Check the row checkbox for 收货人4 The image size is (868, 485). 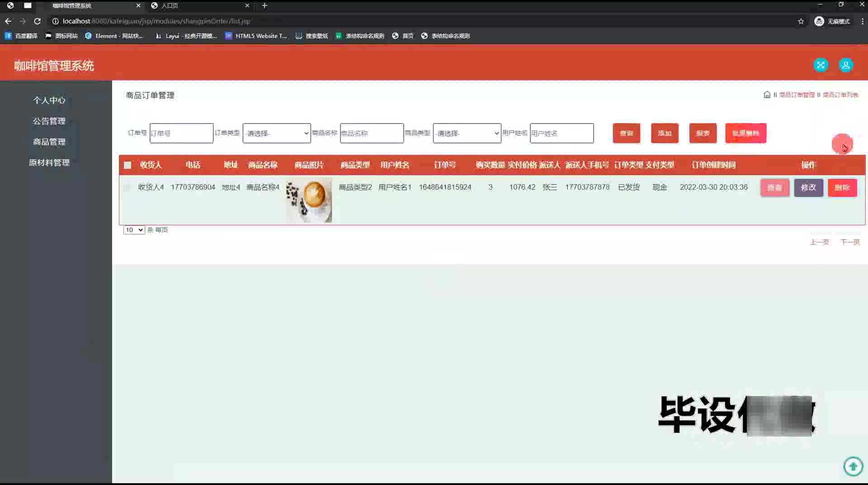click(x=127, y=187)
